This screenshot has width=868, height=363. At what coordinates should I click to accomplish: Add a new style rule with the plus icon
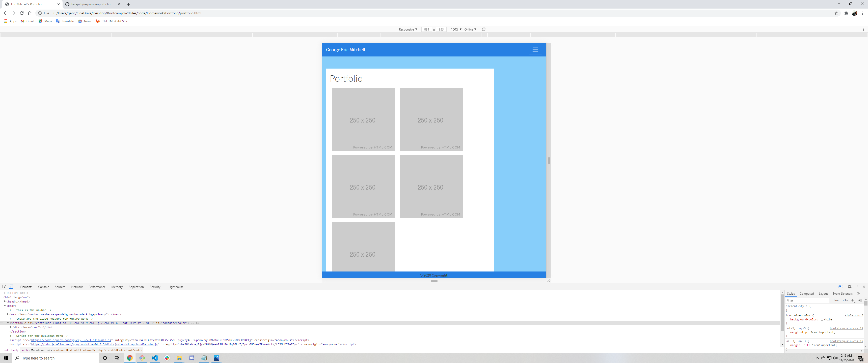(853, 300)
